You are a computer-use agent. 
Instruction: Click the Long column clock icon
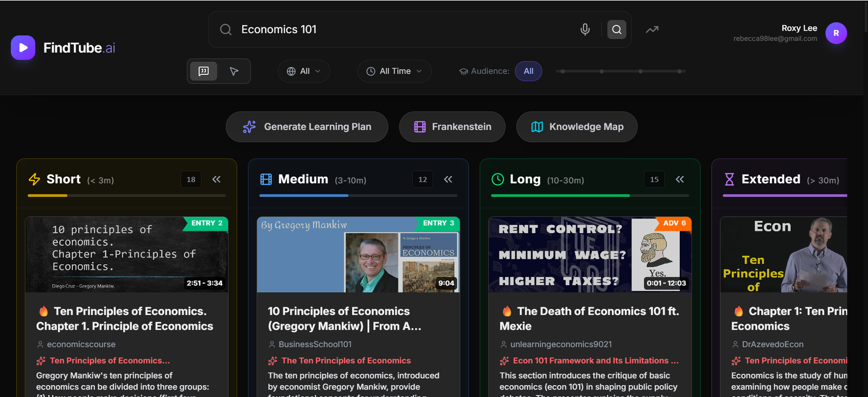(x=497, y=180)
